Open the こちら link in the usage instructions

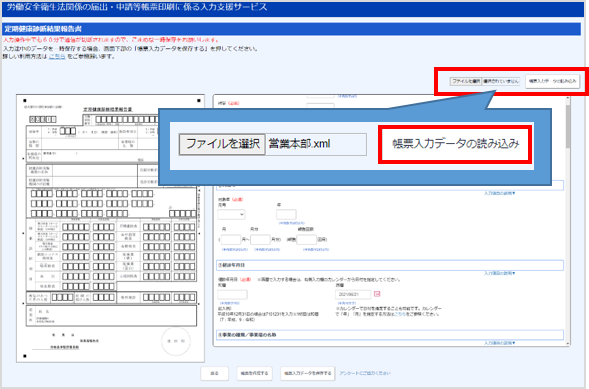(x=57, y=57)
